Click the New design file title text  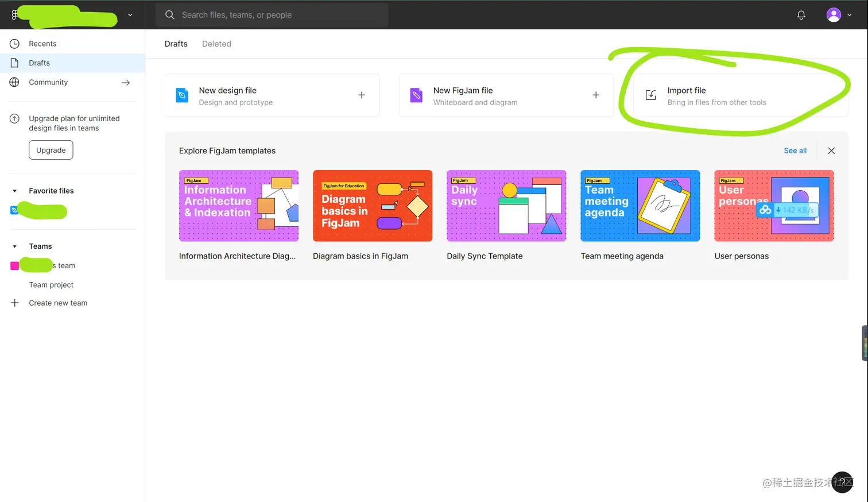pos(228,90)
